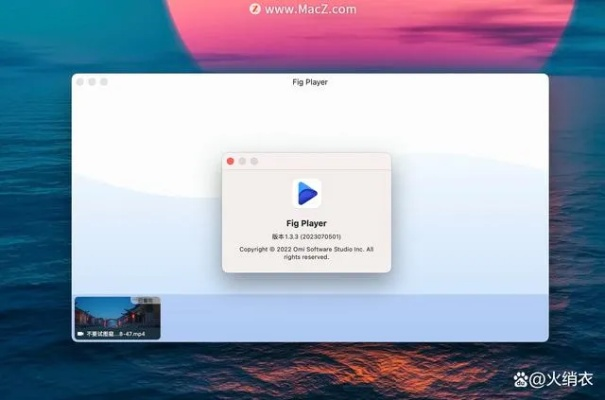This screenshot has height=400, width=605.
Task: Click the greyed close button of main Fig Player window
Action: [x=80, y=82]
